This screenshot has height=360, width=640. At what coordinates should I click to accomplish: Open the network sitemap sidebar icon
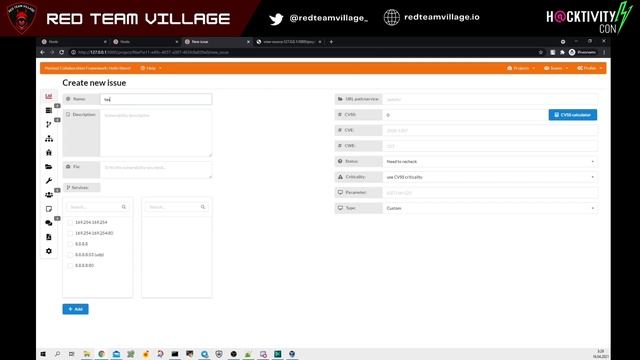tap(49, 139)
